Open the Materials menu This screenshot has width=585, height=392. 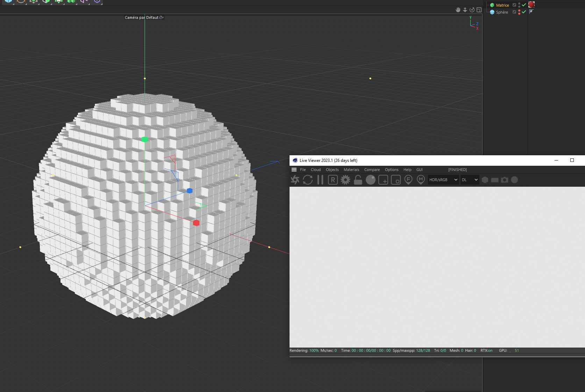point(351,170)
